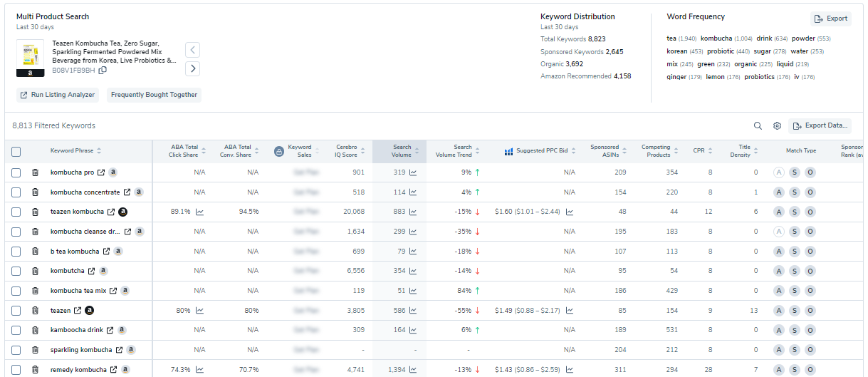
Task: Show search volume chart for kombutcha
Action: (413, 271)
